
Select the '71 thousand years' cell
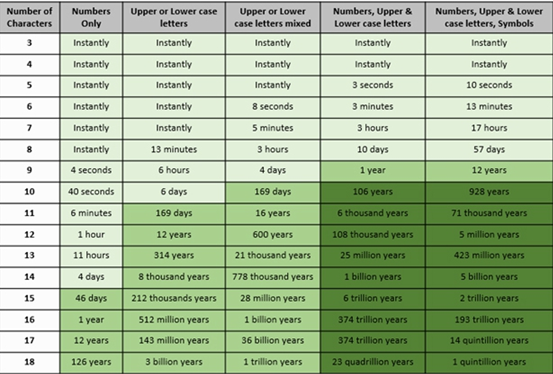pyautogui.click(x=489, y=213)
